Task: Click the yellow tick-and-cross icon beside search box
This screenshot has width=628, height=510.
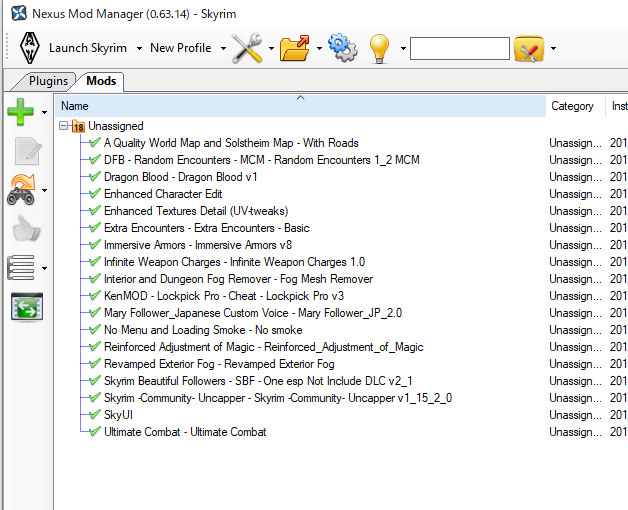Action: click(x=528, y=48)
